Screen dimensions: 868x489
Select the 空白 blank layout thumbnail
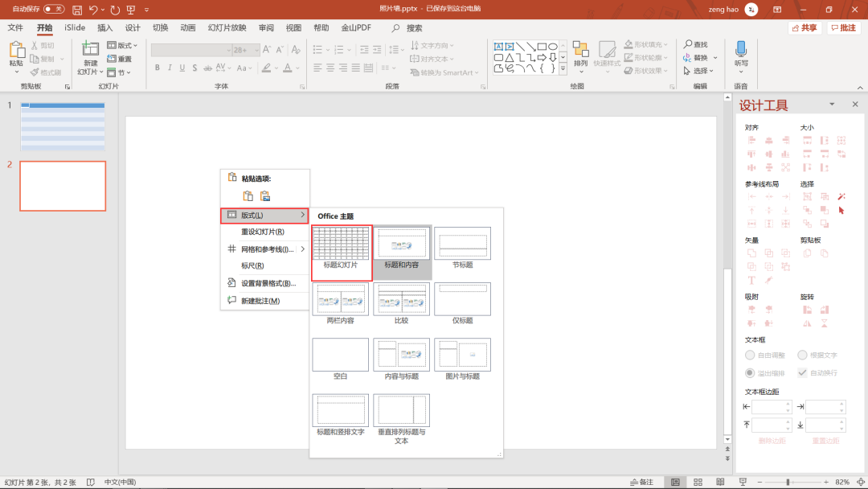click(341, 355)
